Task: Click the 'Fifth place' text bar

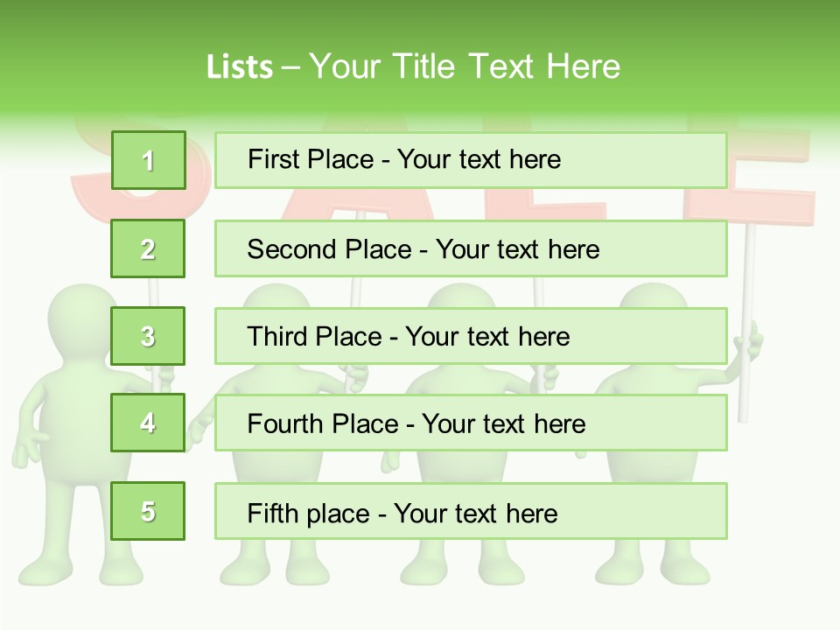Action: (x=471, y=511)
